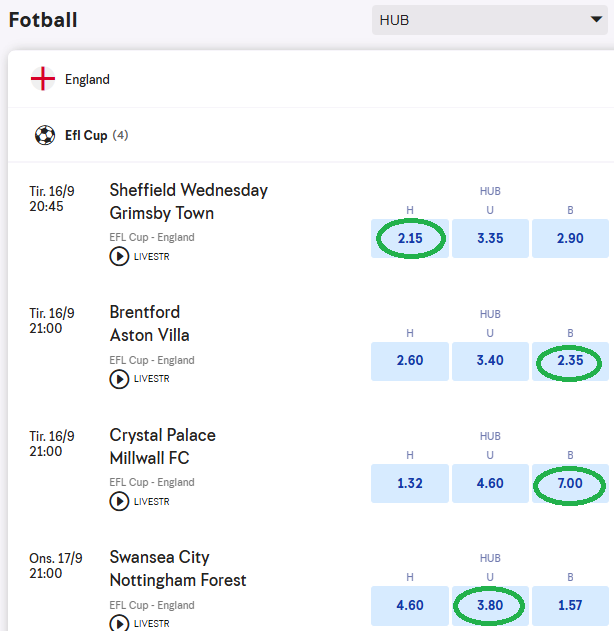Select draw odds 3.35 Sheffield Wednesday match
The height and width of the screenshot is (631, 614).
tap(490, 239)
